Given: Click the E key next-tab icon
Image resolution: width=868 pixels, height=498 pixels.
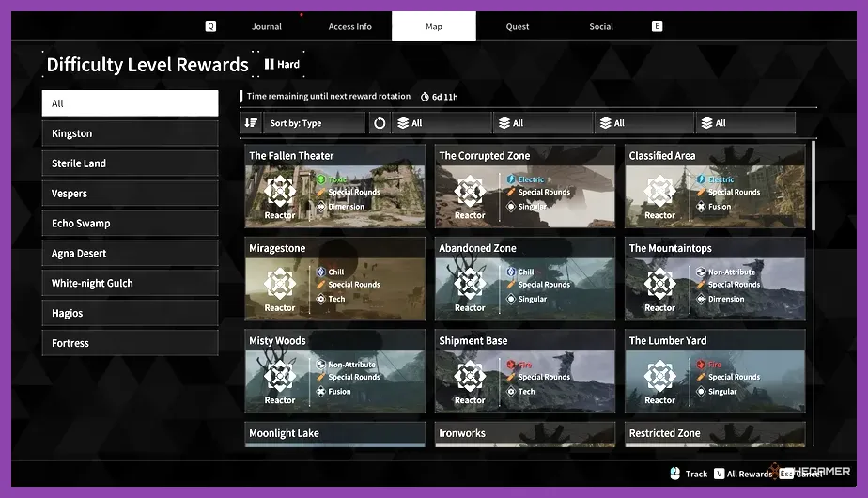Looking at the screenshot, I should pyautogui.click(x=657, y=26).
